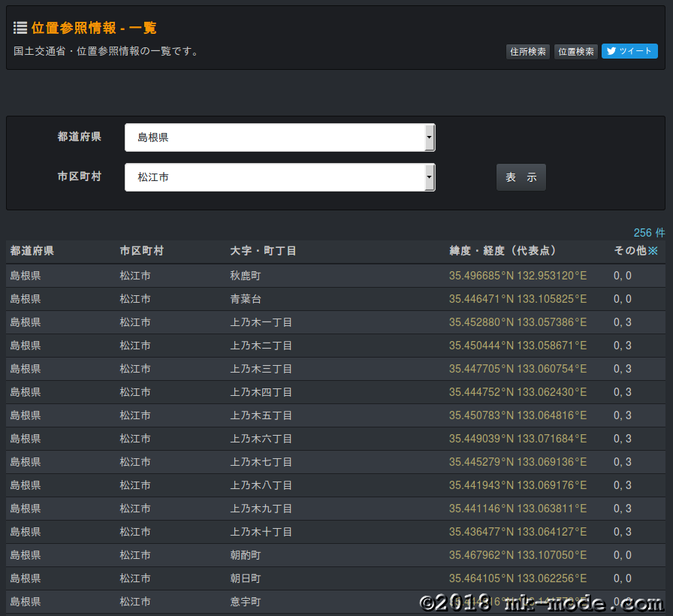
Task: Click the ※ note mark beside その他
Action: (x=653, y=251)
